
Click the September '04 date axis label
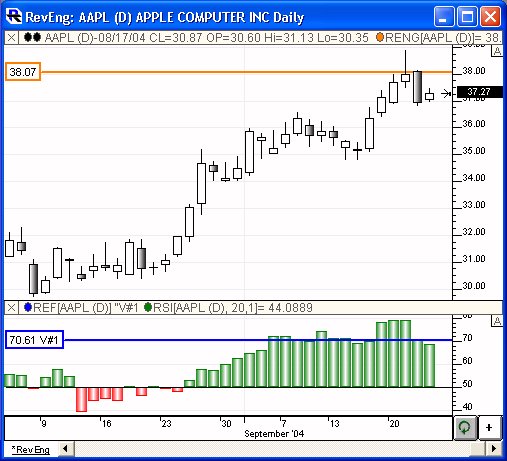click(274, 433)
